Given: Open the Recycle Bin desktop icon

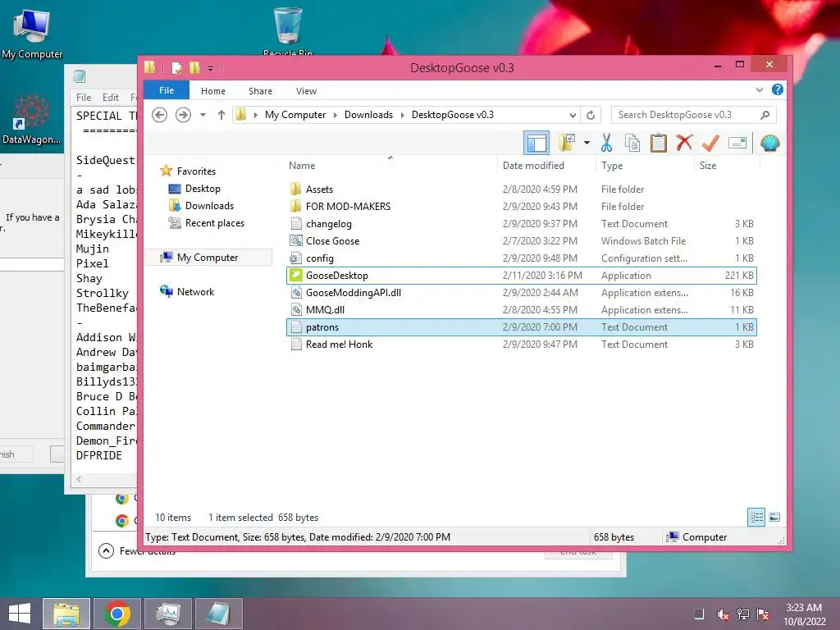Looking at the screenshot, I should pos(288,32).
